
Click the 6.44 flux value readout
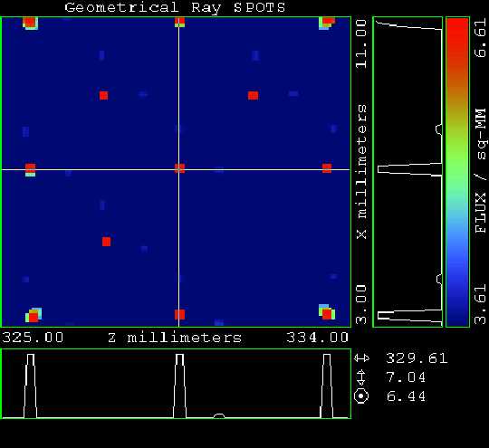[406, 396]
